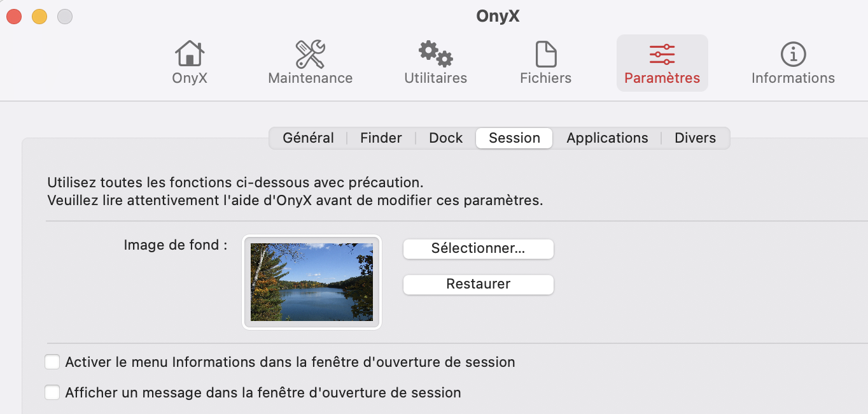Go to the Applications tab
Image resolution: width=868 pixels, height=414 pixels.
point(607,138)
